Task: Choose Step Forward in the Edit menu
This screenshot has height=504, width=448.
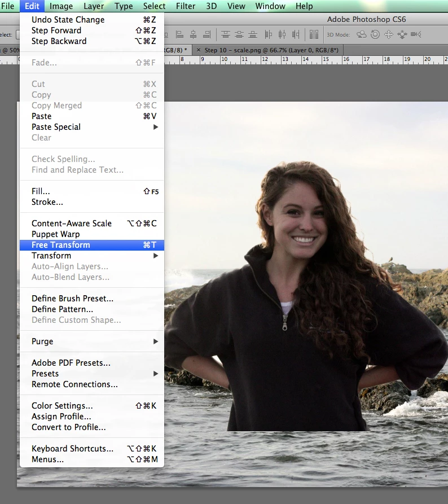Action: pos(92,30)
